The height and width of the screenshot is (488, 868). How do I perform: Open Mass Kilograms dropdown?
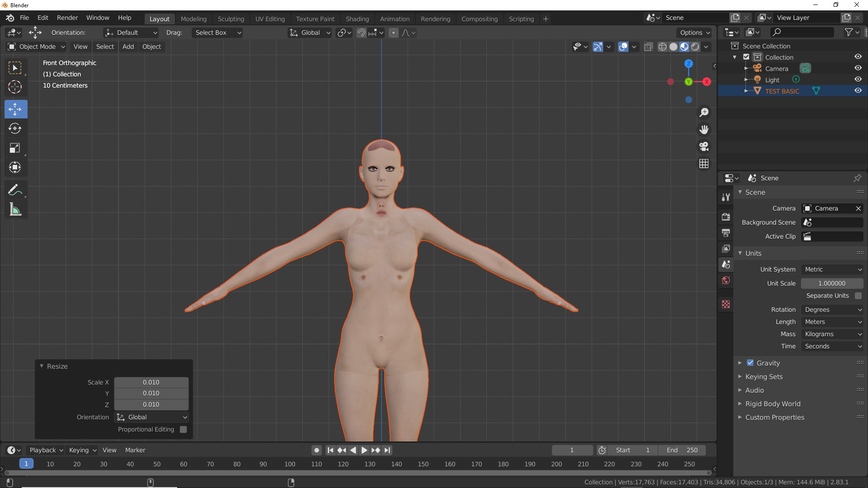pyautogui.click(x=832, y=334)
